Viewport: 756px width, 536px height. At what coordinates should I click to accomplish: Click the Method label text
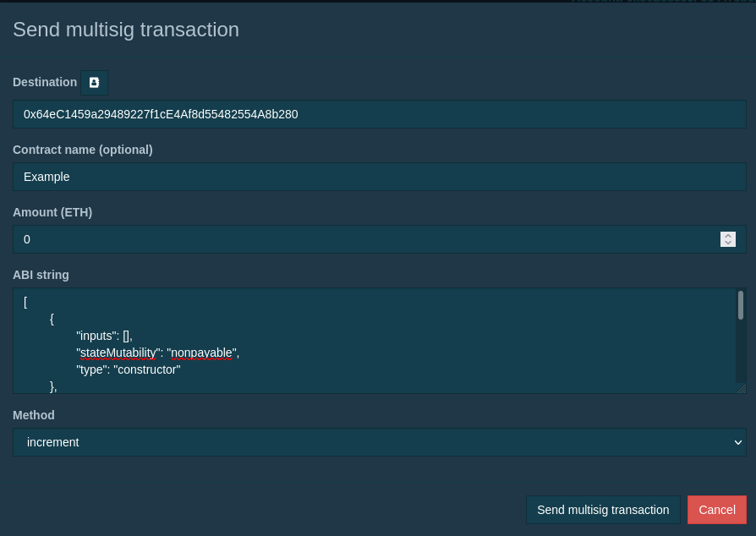point(34,415)
